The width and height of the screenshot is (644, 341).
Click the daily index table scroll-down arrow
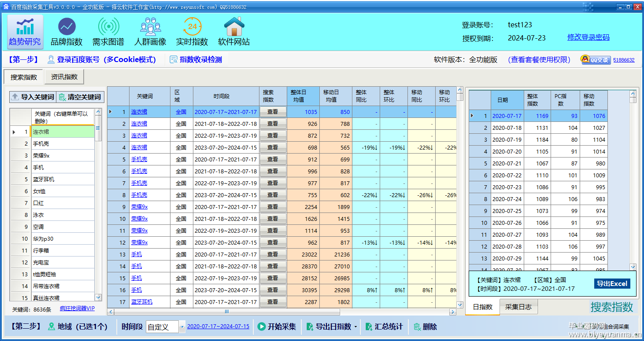633,267
